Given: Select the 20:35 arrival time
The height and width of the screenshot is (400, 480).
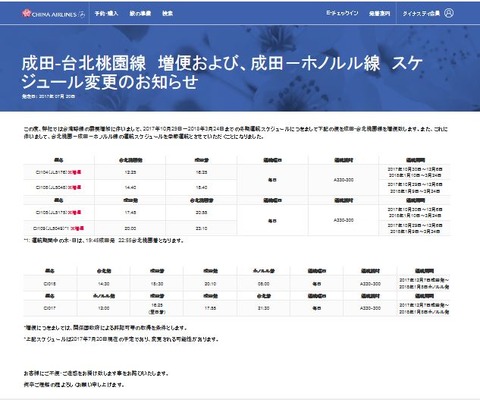Looking at the screenshot, I should tap(201, 212).
